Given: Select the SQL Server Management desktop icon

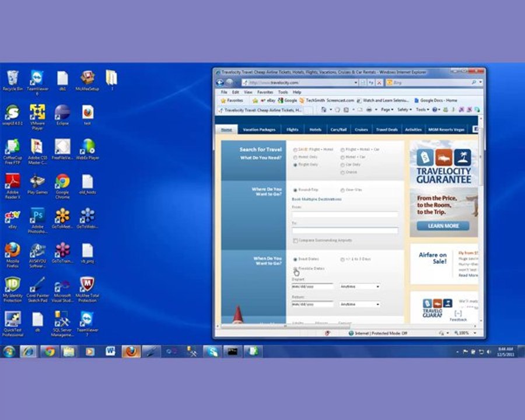Looking at the screenshot, I should [62, 324].
